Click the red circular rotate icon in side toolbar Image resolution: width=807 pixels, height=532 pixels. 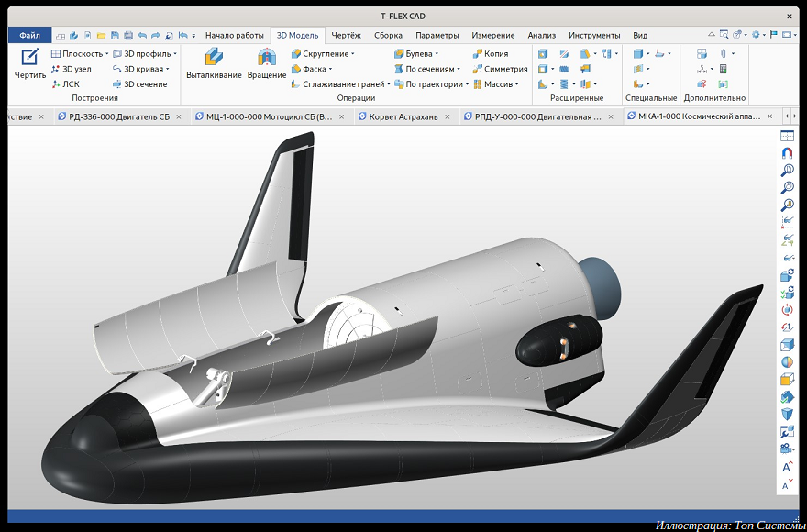(x=787, y=310)
